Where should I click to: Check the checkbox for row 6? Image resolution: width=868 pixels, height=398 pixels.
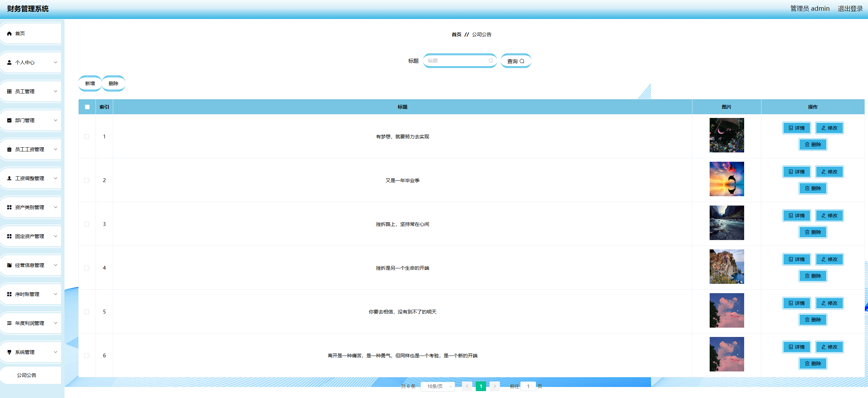click(x=87, y=356)
